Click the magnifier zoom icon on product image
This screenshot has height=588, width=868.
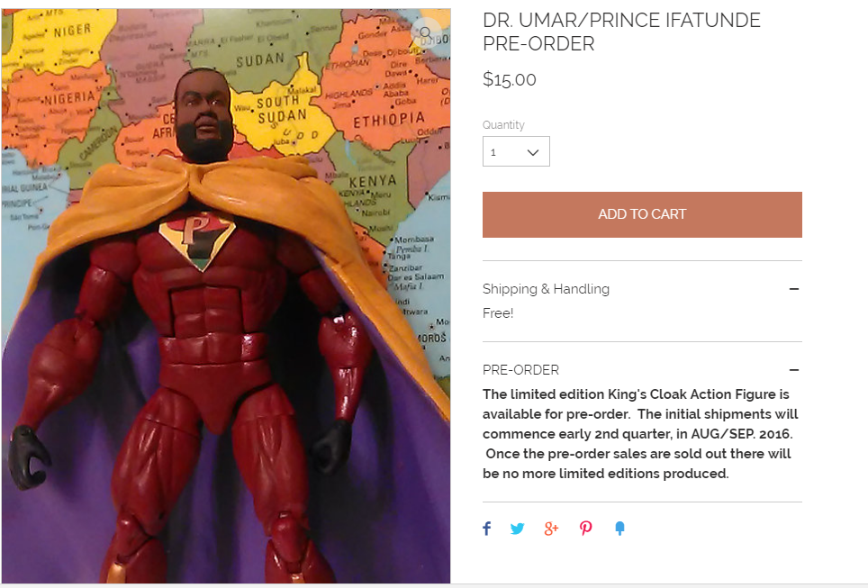click(x=426, y=33)
